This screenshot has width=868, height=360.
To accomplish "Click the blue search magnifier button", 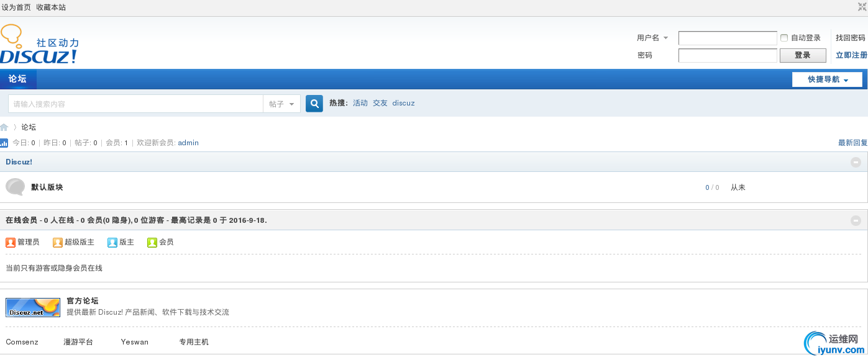I will click(x=314, y=104).
